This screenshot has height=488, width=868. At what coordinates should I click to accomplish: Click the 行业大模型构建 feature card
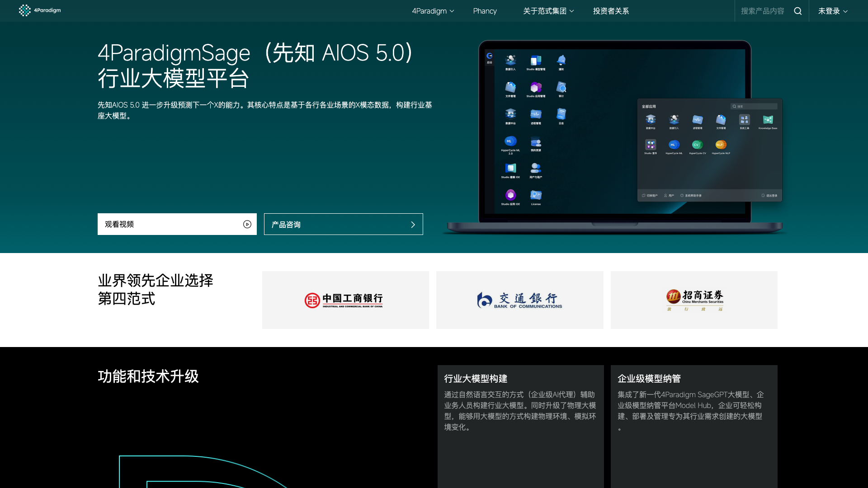[521, 427]
